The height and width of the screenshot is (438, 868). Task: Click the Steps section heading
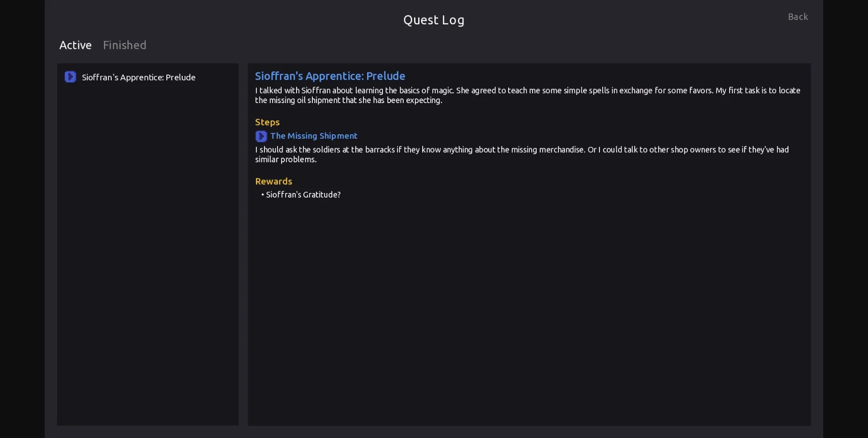click(x=267, y=122)
